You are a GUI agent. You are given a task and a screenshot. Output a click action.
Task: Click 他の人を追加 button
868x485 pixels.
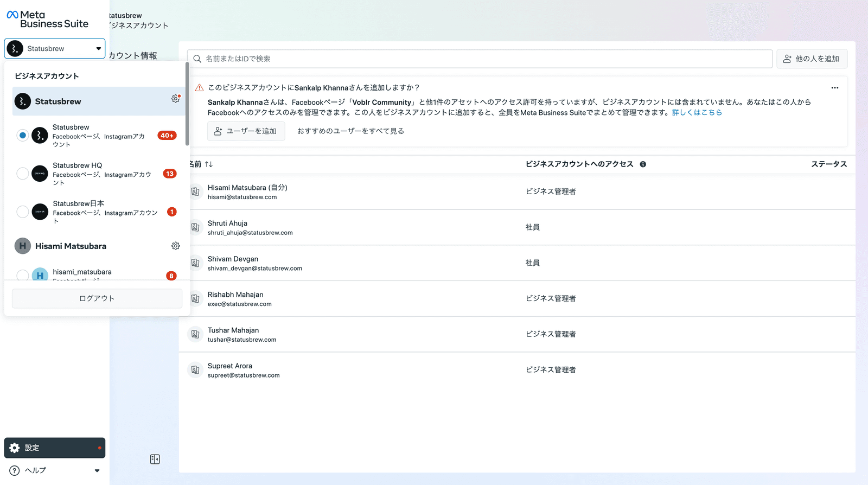tap(812, 59)
